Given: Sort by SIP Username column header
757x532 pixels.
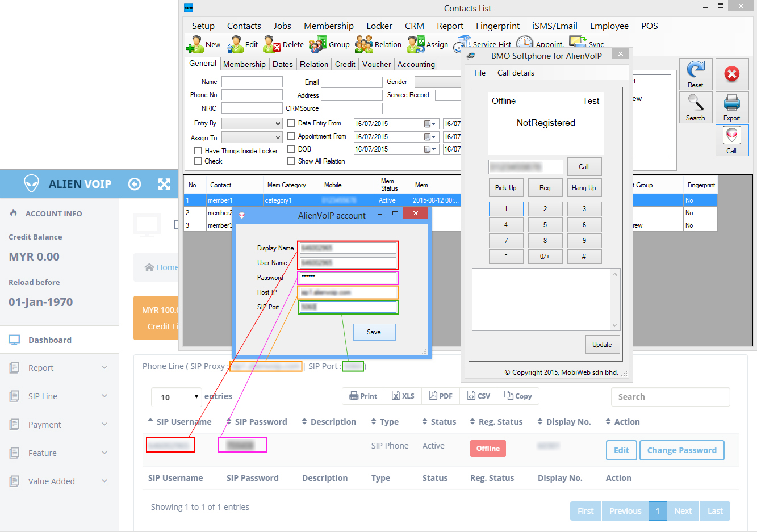Looking at the screenshot, I should point(180,422).
